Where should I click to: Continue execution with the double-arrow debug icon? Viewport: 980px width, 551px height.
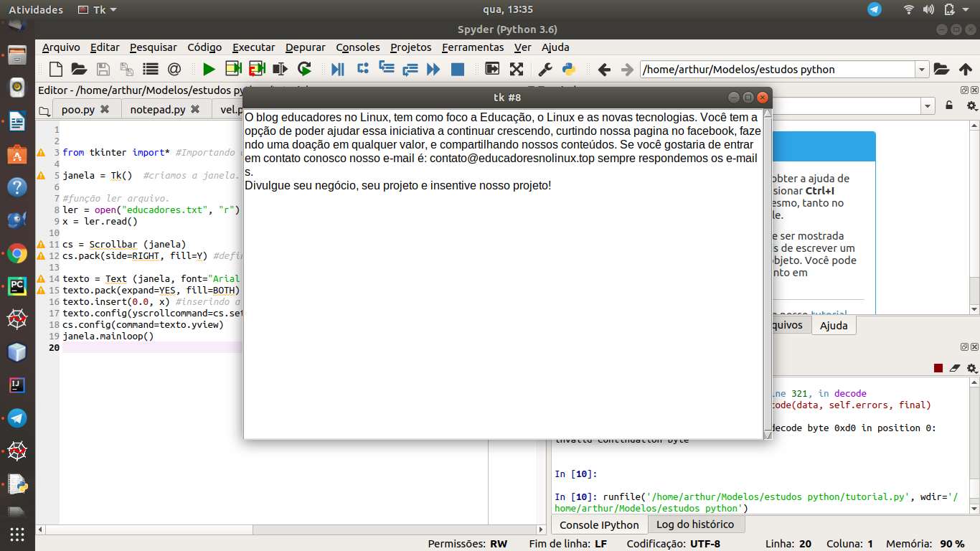point(433,70)
